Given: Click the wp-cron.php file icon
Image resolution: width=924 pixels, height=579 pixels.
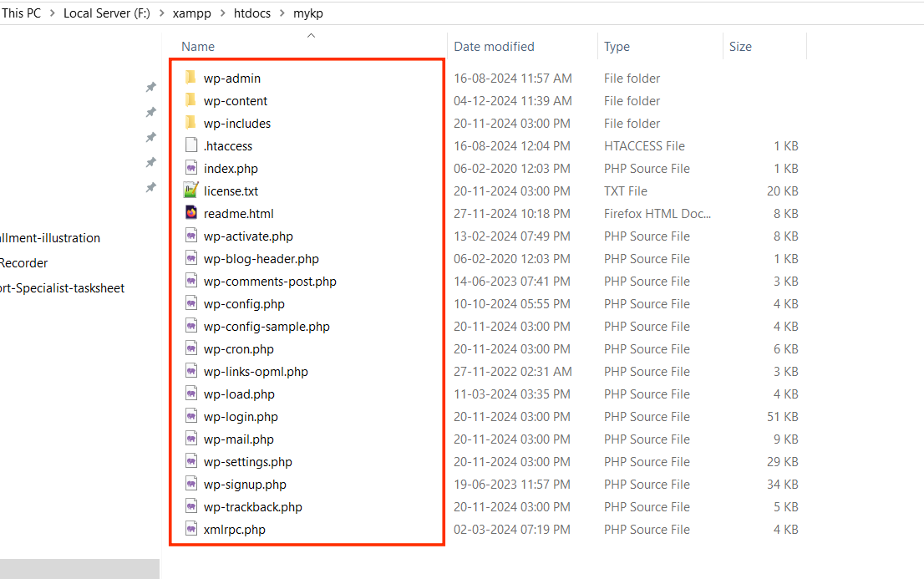Looking at the screenshot, I should [191, 348].
